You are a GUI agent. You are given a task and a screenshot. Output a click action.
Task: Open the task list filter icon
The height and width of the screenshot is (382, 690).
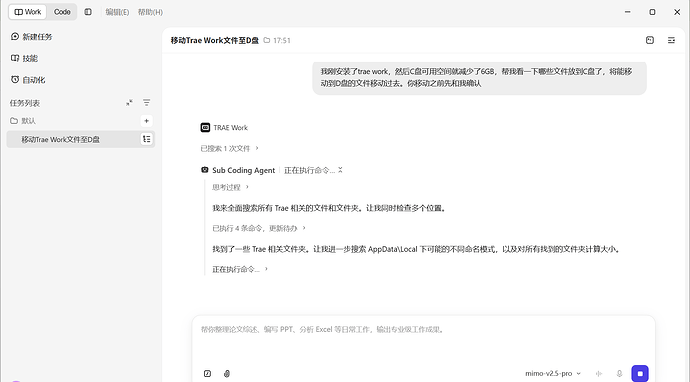[x=147, y=103]
